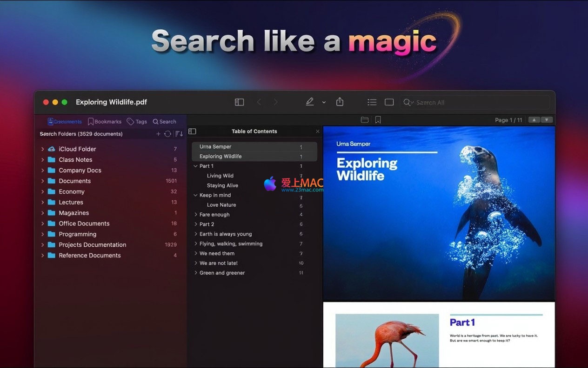Screen dimensions: 588x368
Task: Toggle the sidebar panel icon in toolbar
Action: [239, 102]
